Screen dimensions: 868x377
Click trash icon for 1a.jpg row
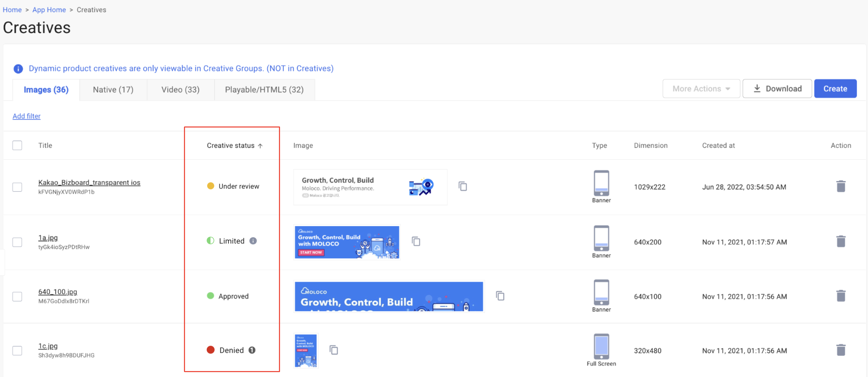(x=841, y=241)
